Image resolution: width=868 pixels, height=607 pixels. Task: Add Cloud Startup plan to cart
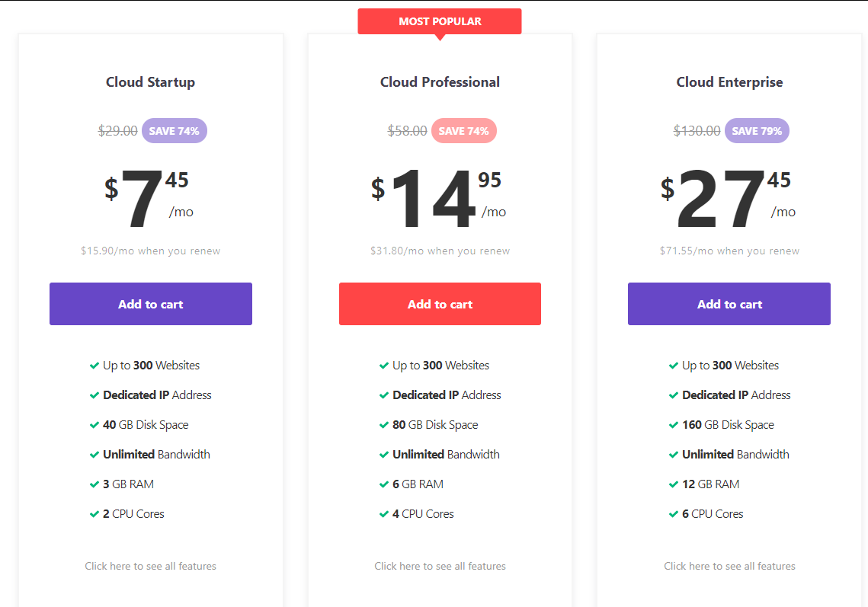tap(150, 304)
